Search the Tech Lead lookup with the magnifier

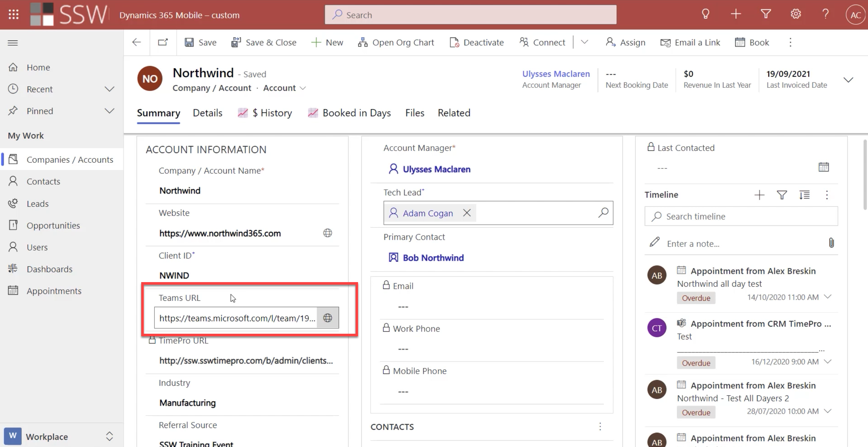click(603, 213)
